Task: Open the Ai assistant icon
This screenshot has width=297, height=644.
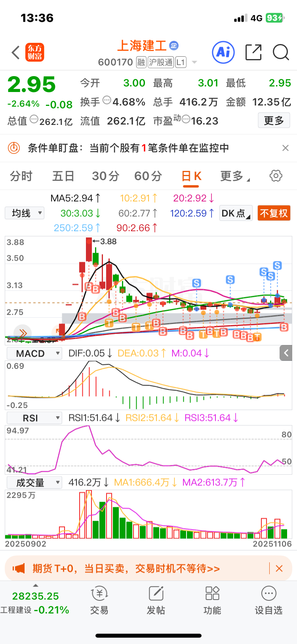Action: 223,52
